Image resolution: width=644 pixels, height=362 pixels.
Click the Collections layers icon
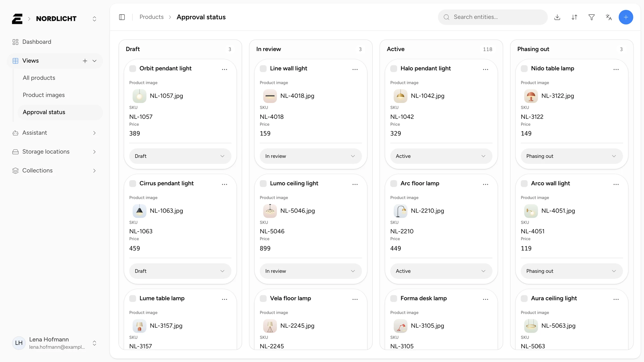(16, 171)
